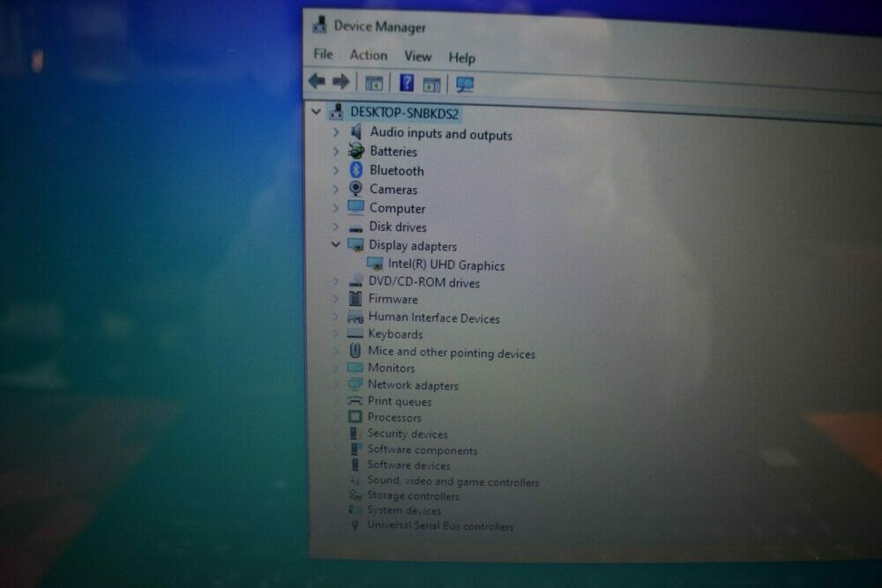Image resolution: width=882 pixels, height=588 pixels.
Task: Click the Cameras webcam icon
Action: 355,189
